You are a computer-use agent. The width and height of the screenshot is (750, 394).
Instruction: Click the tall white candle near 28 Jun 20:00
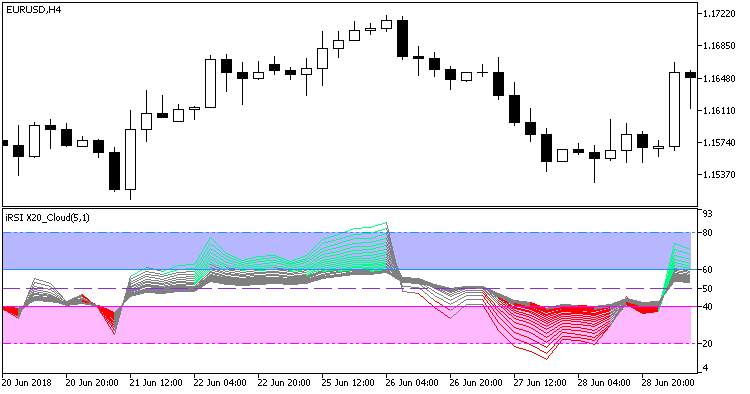point(674,109)
